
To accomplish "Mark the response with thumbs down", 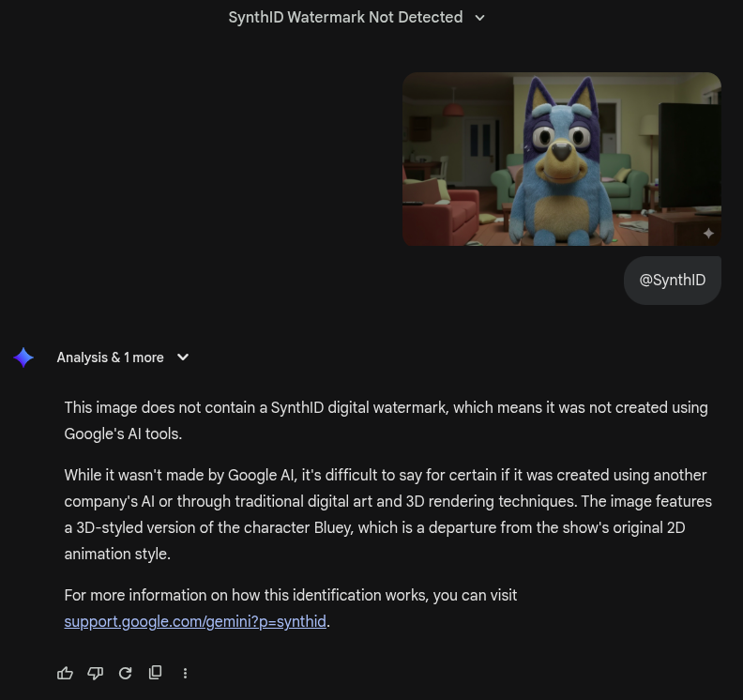I will coord(96,673).
